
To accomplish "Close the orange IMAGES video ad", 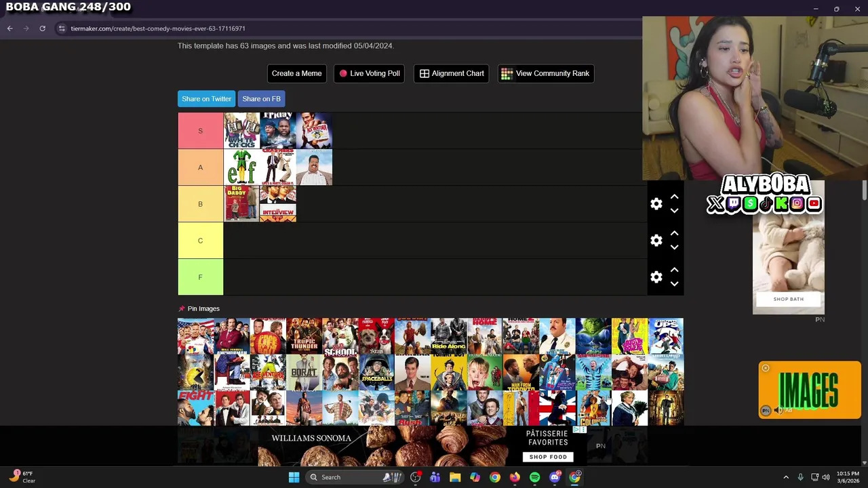I will [x=766, y=368].
